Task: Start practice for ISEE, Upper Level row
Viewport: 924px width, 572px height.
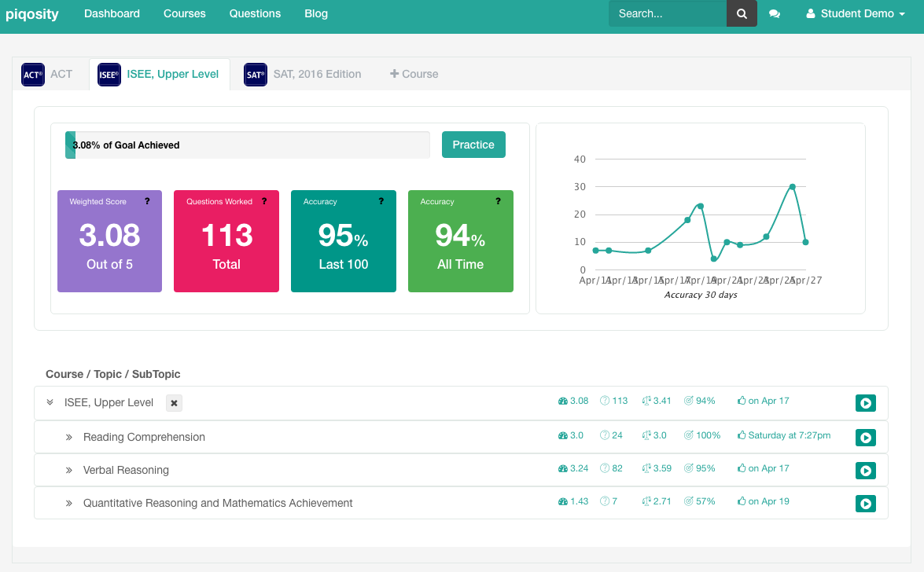Action: 866,403
